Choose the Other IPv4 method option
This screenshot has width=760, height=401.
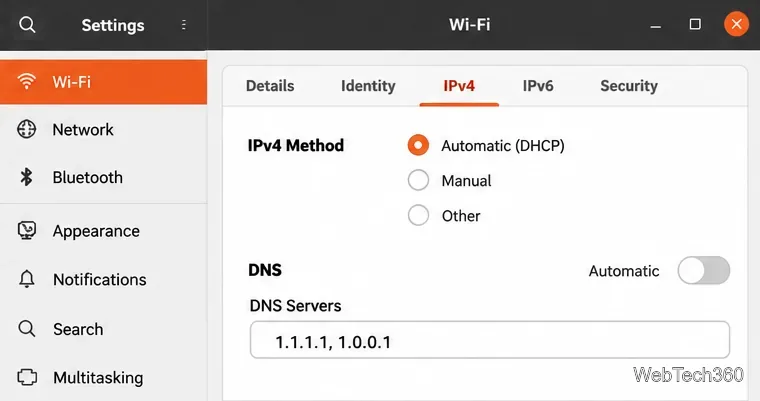click(x=418, y=215)
